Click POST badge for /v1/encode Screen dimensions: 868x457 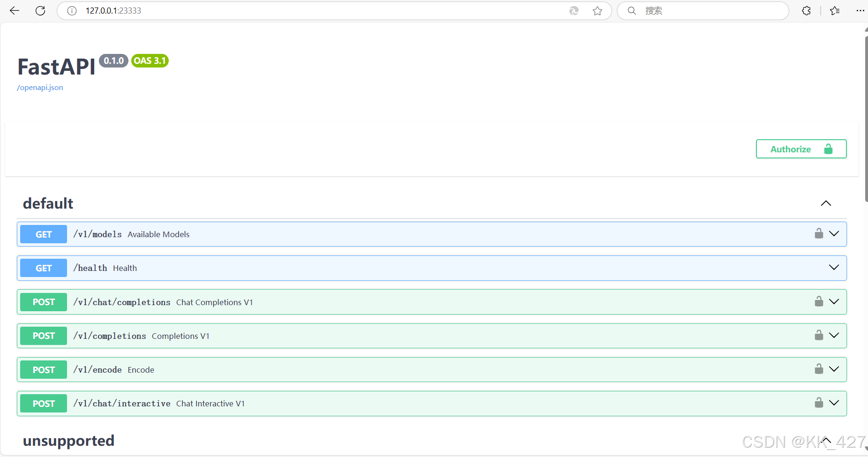pyautogui.click(x=44, y=370)
